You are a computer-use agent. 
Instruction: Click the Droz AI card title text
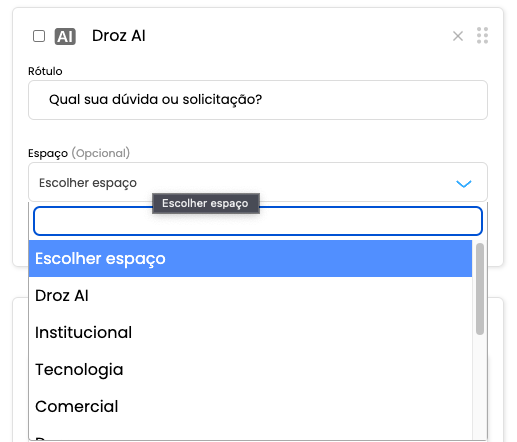(119, 36)
